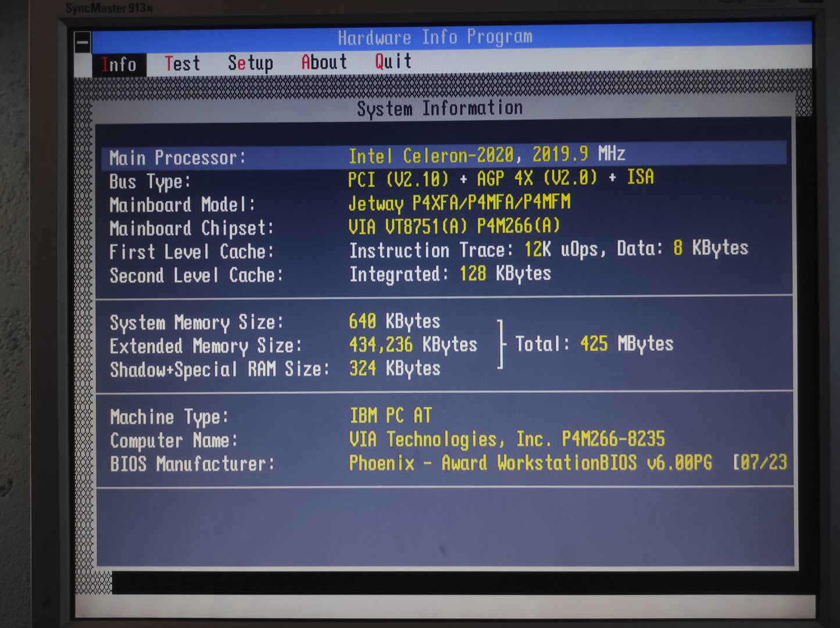Click the IBM PC AT value
840x628 pixels.
tap(391, 415)
